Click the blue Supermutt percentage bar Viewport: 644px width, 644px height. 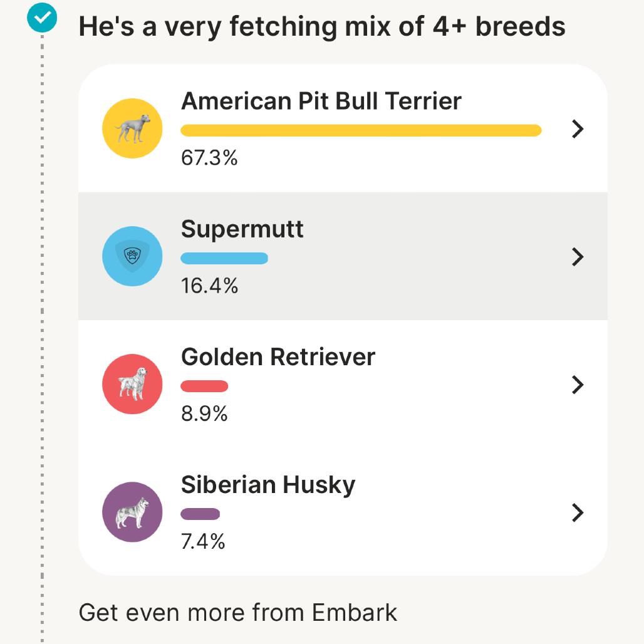tap(224, 258)
